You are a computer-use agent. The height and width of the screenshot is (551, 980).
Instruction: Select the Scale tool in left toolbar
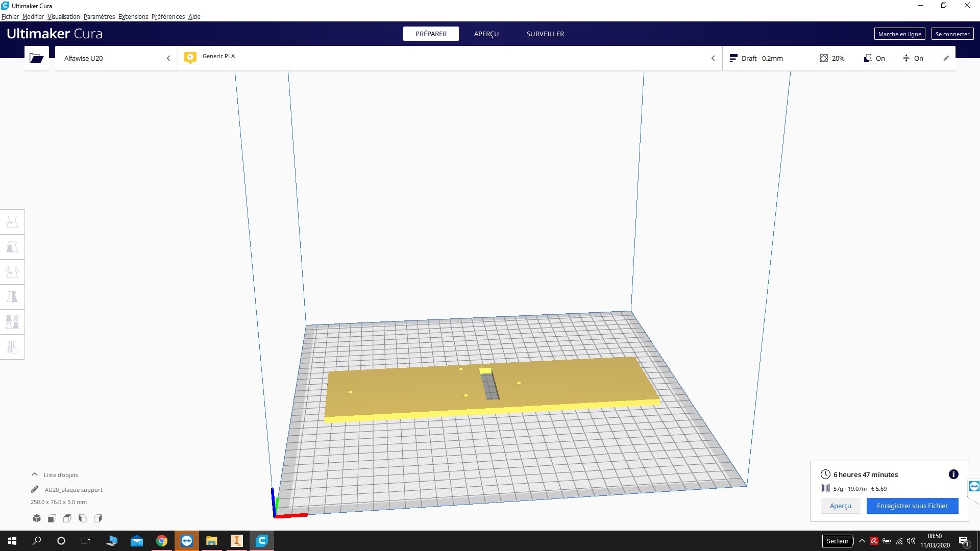click(12, 247)
